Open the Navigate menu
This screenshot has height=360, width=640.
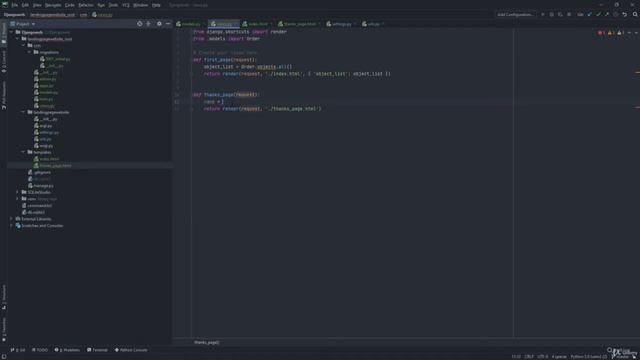coord(53,5)
